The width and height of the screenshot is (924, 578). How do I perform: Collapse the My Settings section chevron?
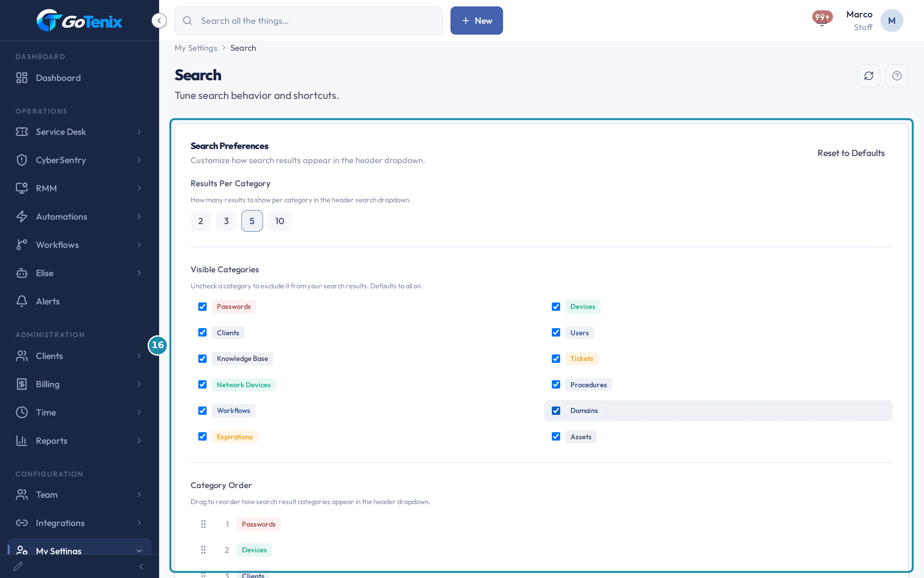(x=139, y=551)
